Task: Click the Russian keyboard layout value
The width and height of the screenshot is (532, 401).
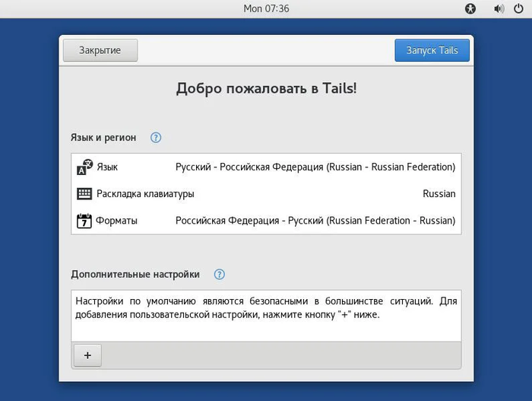Action: (439, 194)
